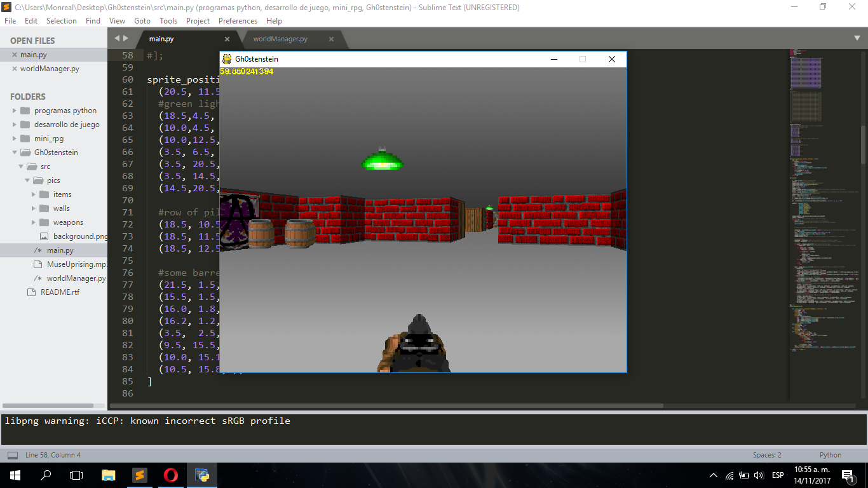
Task: Show hidden system tray icons
Action: pos(713,475)
